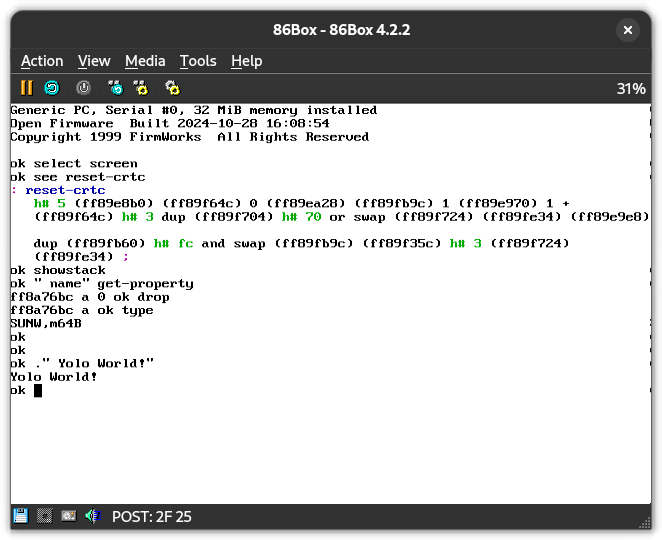Screen dimensions: 662x540
Task: Open the View menu
Action: 94,61
